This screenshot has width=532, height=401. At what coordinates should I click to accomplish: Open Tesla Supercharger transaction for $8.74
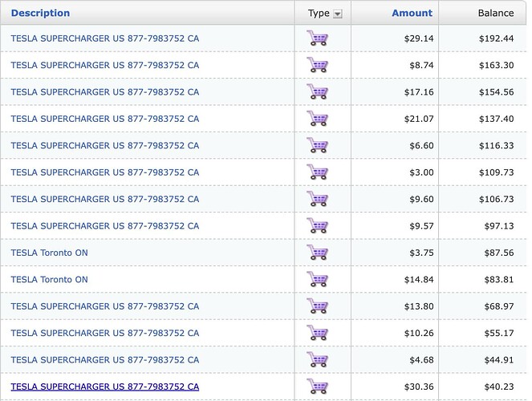[105, 65]
